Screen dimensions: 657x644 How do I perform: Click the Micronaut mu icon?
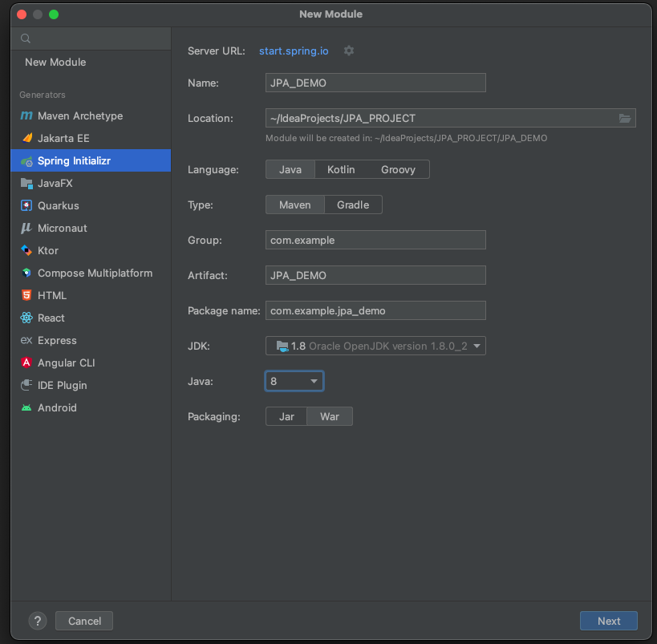[26, 228]
